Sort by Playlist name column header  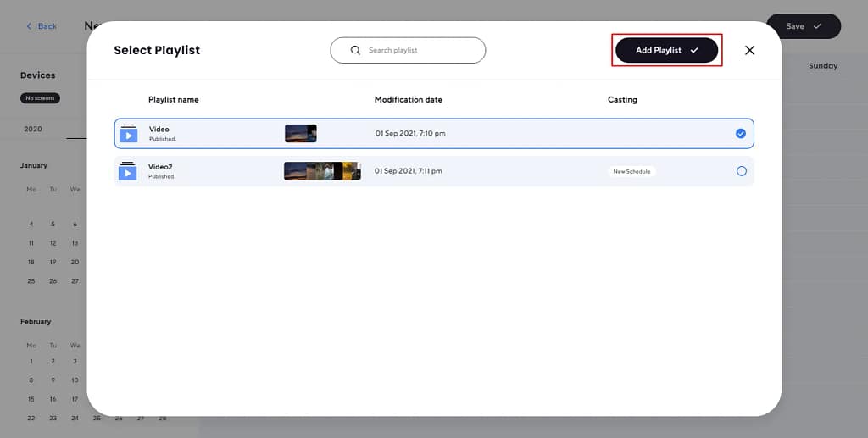174,99
